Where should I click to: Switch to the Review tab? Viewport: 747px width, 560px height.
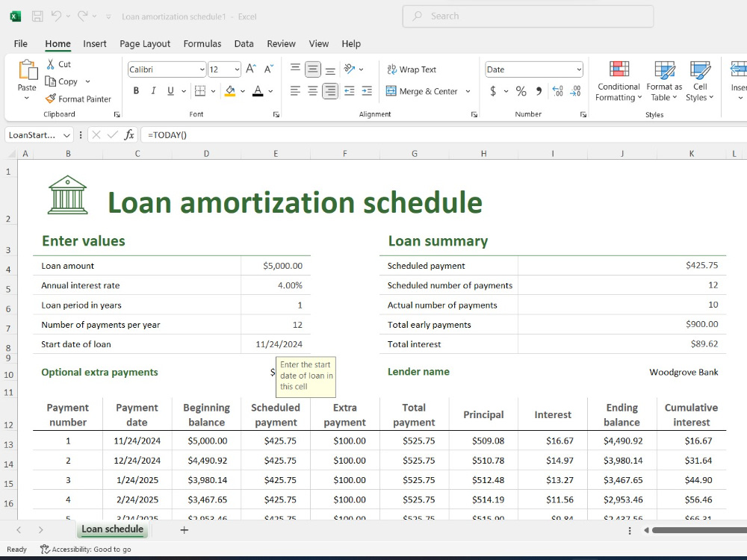click(281, 44)
